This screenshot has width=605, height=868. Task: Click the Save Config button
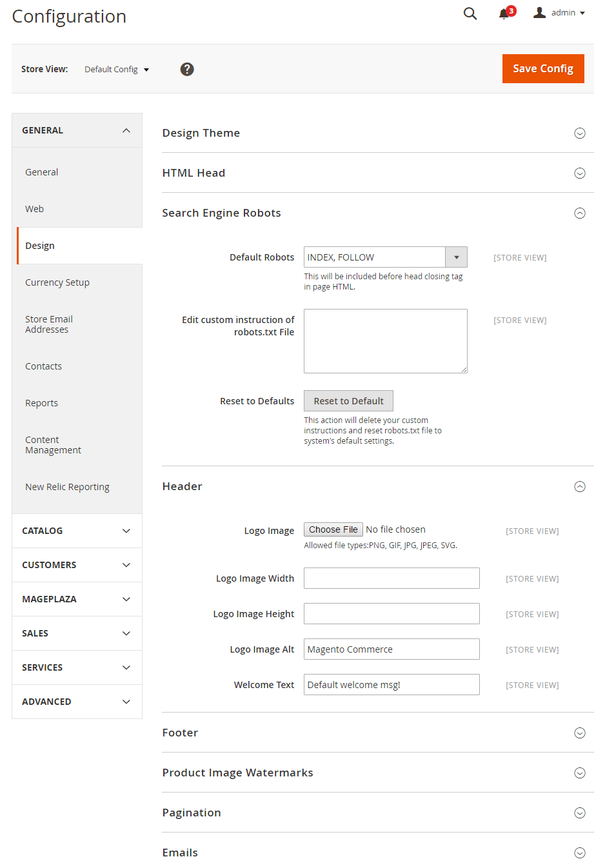(543, 68)
